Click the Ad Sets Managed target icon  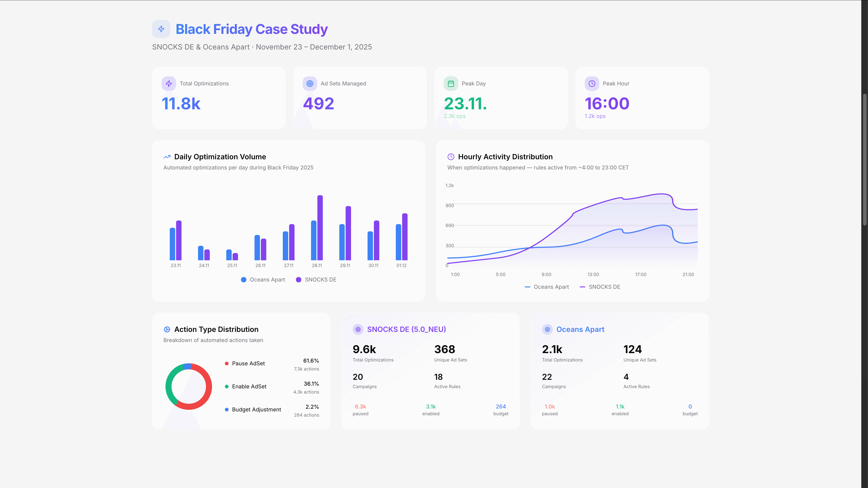point(310,84)
